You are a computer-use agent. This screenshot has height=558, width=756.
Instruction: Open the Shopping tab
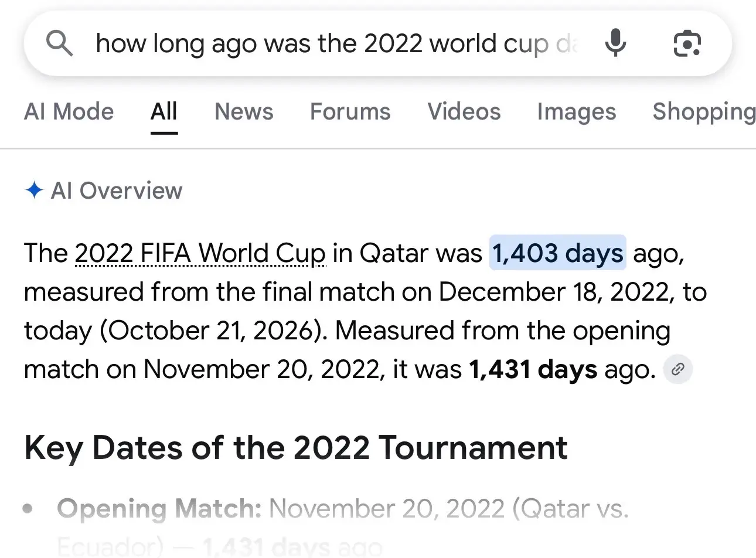(704, 112)
